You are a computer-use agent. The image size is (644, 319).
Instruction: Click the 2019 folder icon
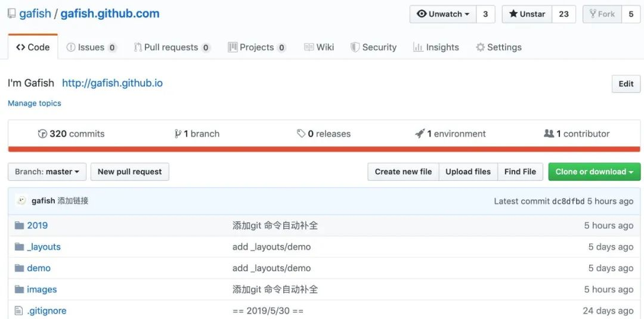(19, 225)
